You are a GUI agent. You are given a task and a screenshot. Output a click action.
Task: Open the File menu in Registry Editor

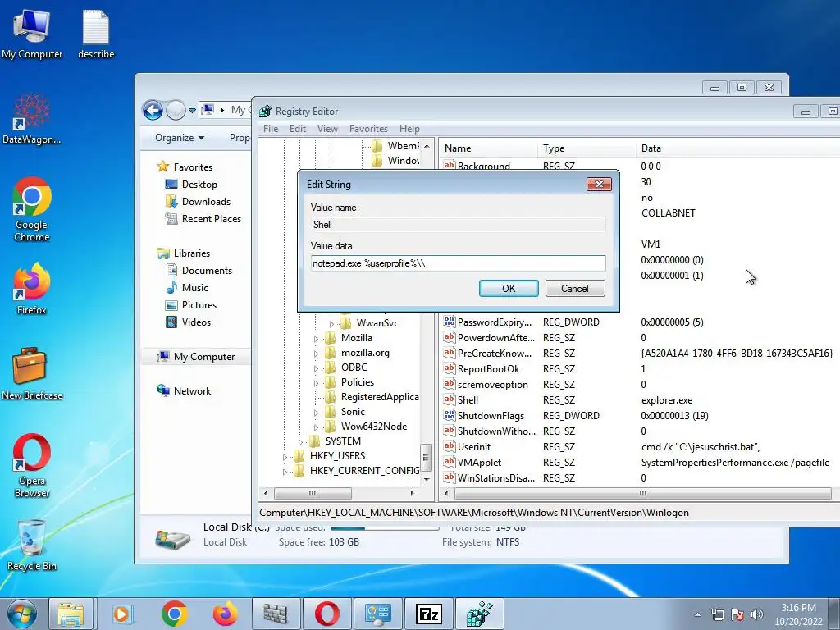tap(271, 129)
